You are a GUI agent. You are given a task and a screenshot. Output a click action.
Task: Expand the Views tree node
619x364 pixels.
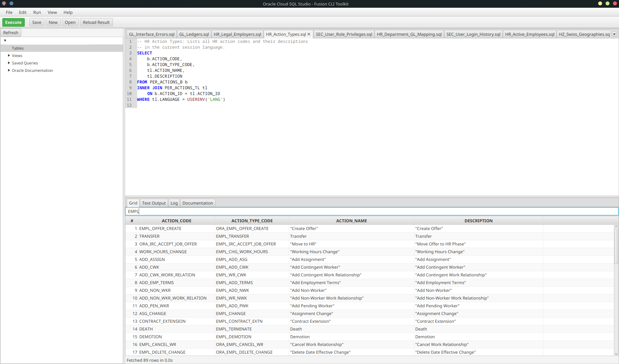pos(8,55)
